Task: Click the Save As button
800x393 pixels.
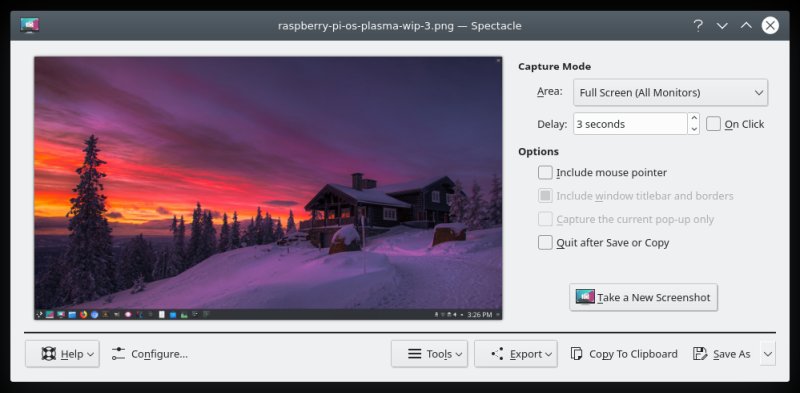Action: pyautogui.click(x=722, y=354)
